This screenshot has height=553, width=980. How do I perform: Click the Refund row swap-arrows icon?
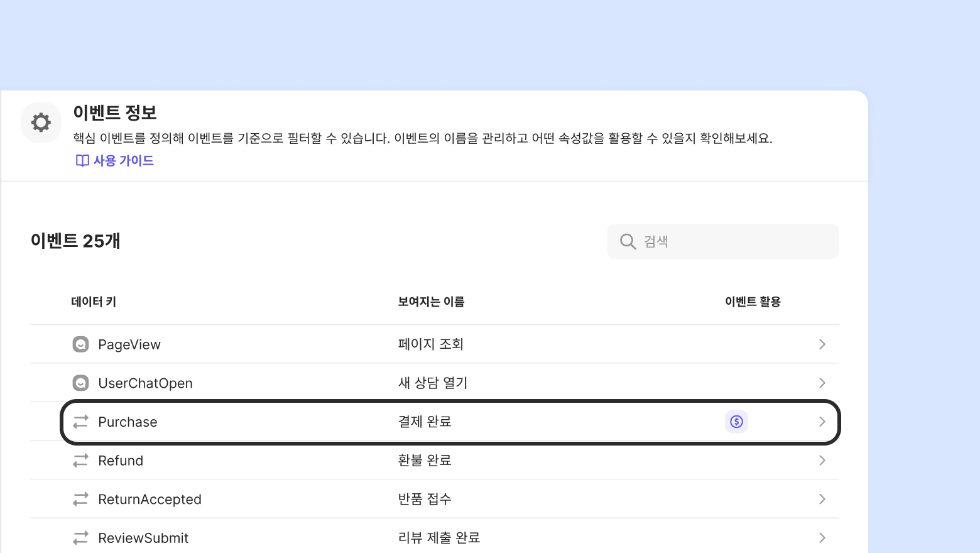point(80,461)
